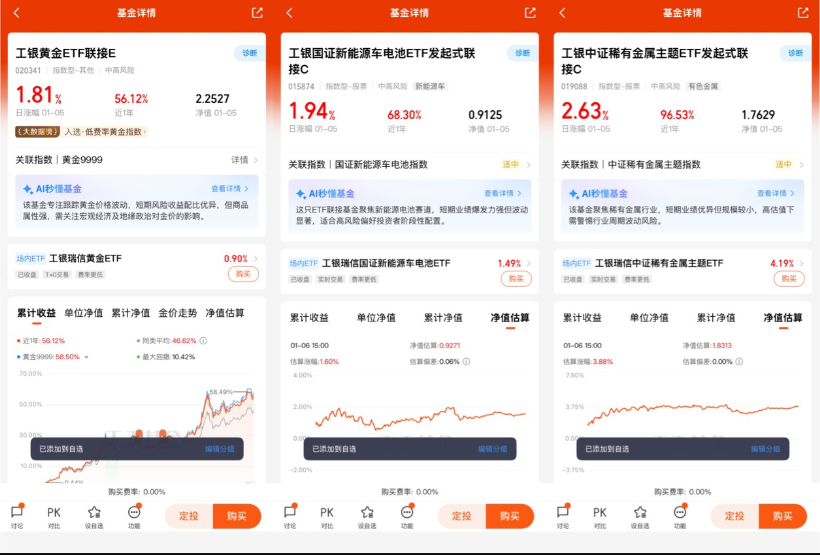820x555 pixels.
Task: Open 功能 menu on 稀有金属主题ETF page
Action: pyautogui.click(x=680, y=516)
